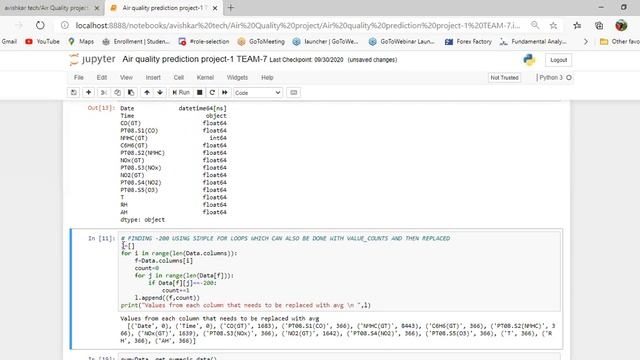
Task: Copy selected cells icon
Action: pos(118,93)
